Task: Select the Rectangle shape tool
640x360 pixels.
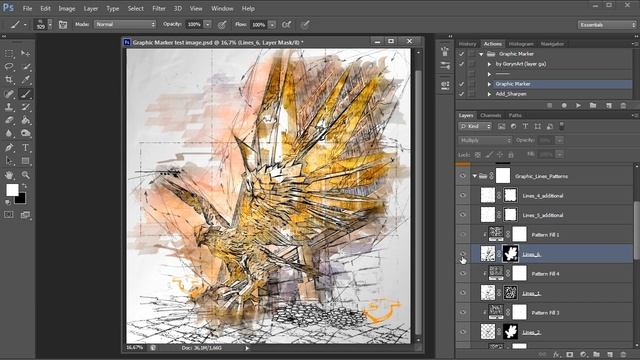Action: point(25,161)
